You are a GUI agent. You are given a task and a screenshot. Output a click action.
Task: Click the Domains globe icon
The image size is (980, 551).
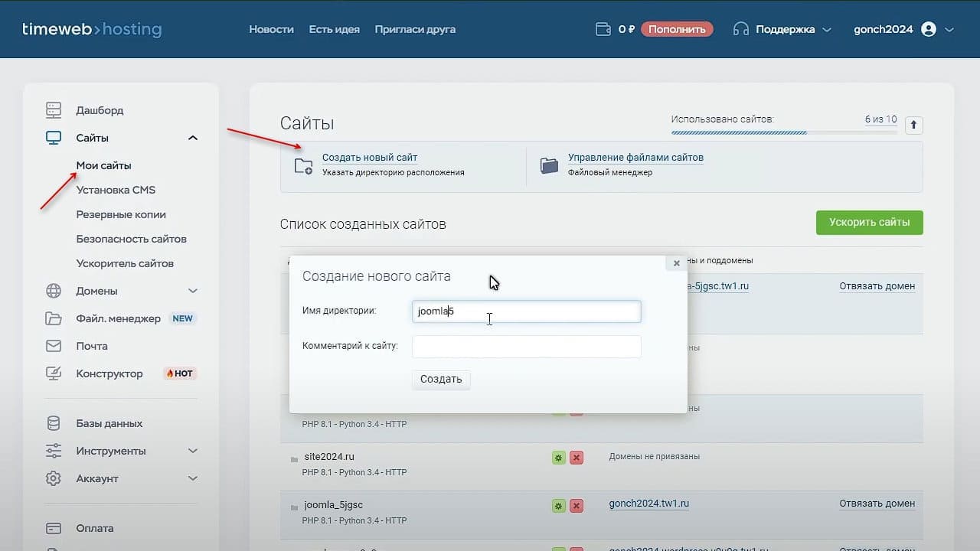tap(54, 291)
